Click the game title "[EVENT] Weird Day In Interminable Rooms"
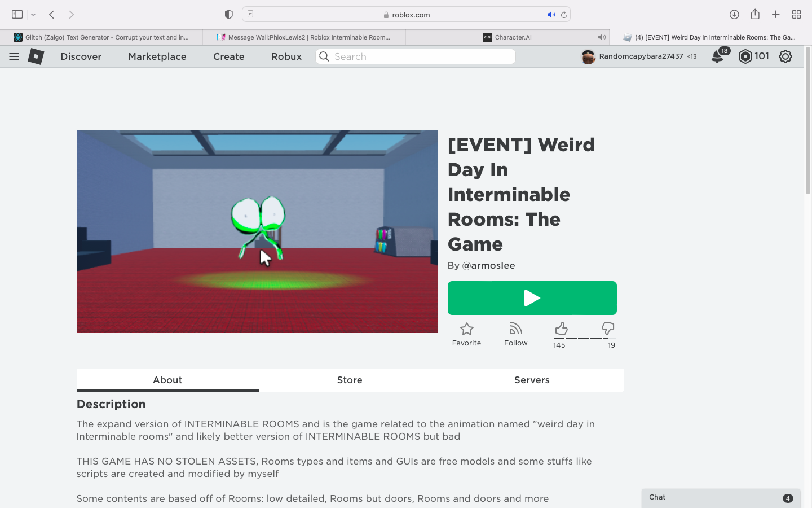The height and width of the screenshot is (508, 812). click(x=522, y=194)
